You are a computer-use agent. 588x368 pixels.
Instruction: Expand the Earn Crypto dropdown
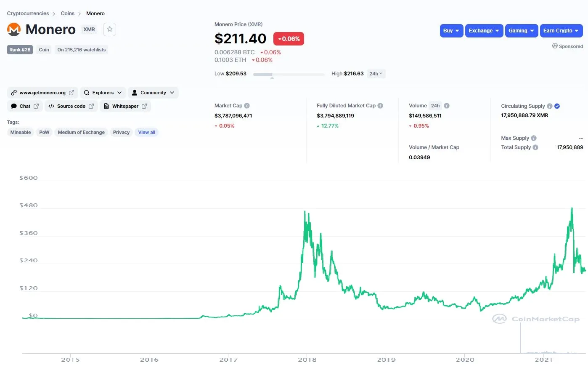pos(562,31)
